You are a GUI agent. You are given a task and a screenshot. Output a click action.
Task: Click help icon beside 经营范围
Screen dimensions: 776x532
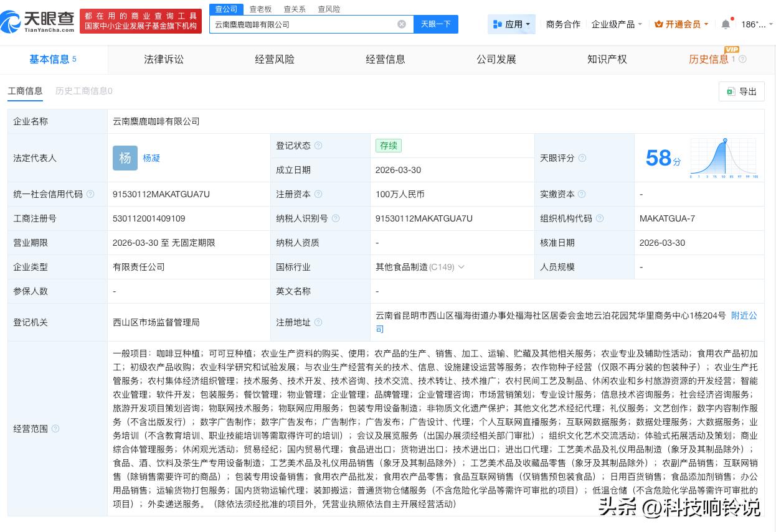point(55,429)
